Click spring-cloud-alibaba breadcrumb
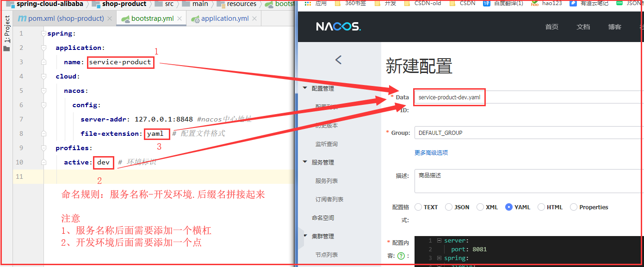Screen dimensions: 644x267 coord(45,4)
